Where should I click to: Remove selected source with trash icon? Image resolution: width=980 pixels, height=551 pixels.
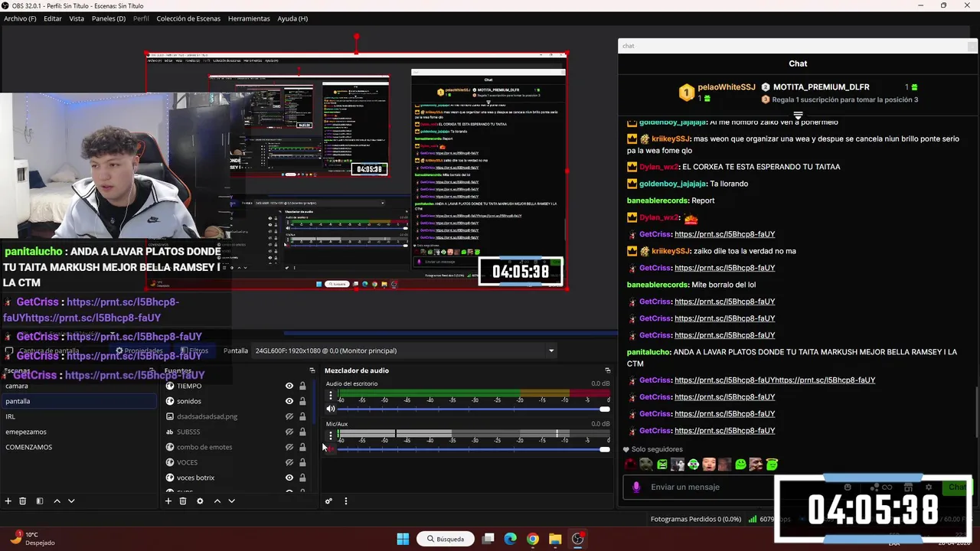(183, 501)
